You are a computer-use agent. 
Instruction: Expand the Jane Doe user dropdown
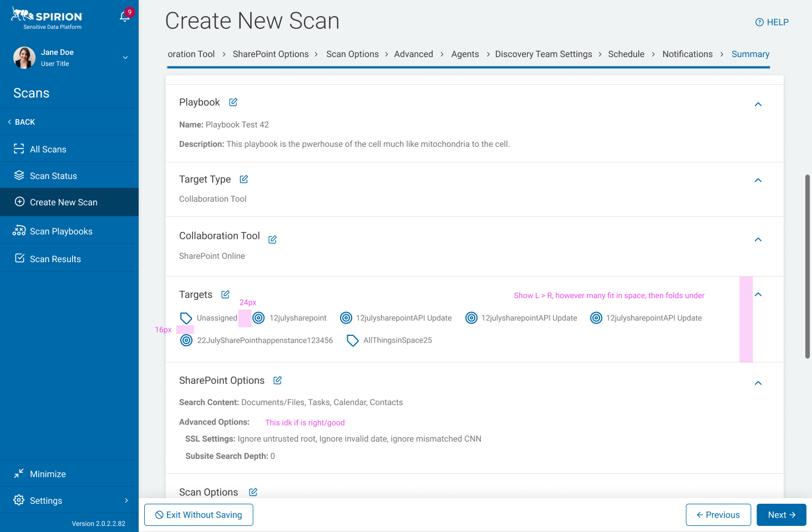125,58
